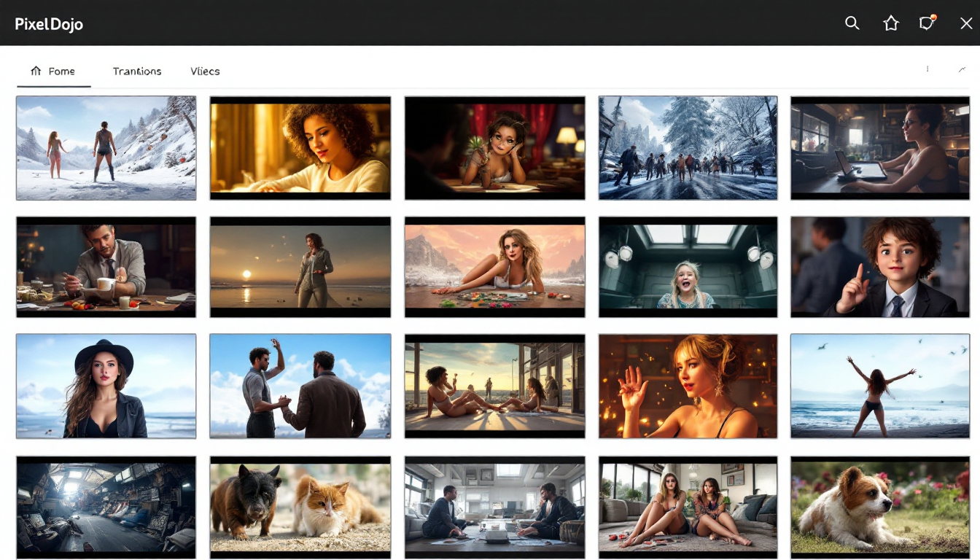The image size is (980, 560).
Task: Click the star favorites icon
Action: (890, 23)
